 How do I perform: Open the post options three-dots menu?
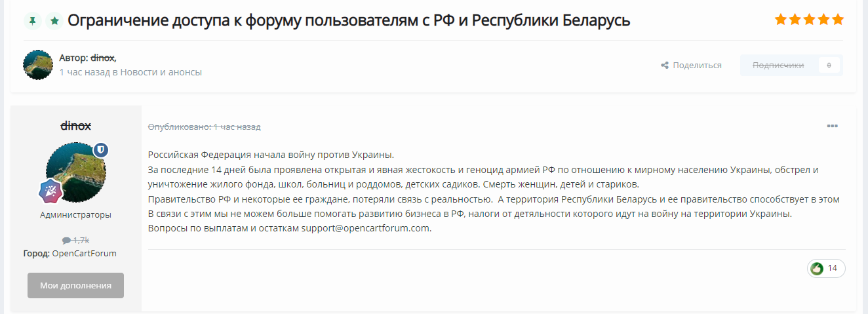pos(833,126)
